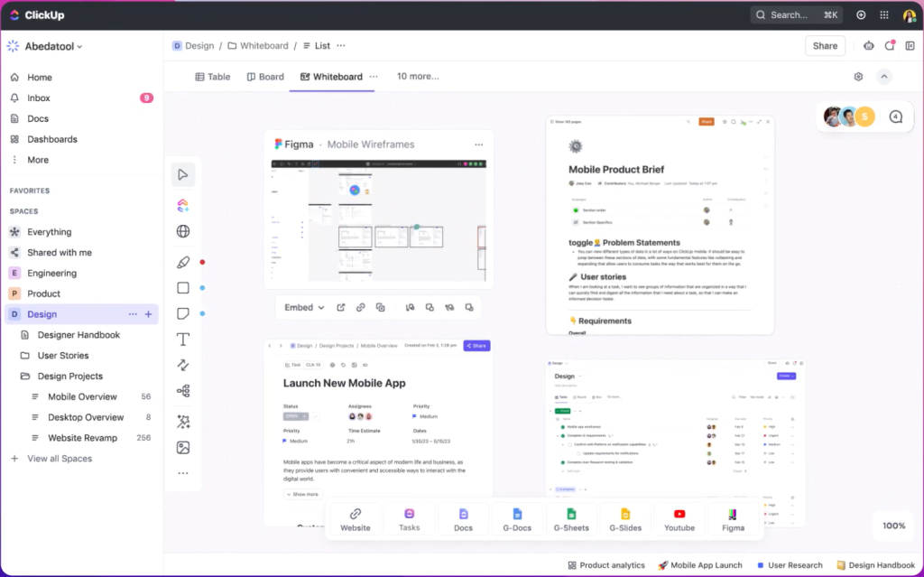Add a Tasks embed from bottom bar

(409, 520)
